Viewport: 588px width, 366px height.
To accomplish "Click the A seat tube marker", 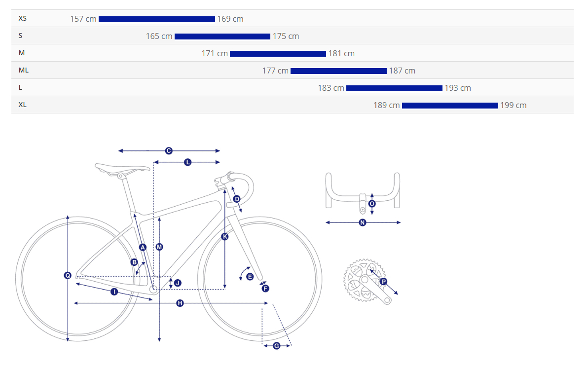I will pos(143,247).
